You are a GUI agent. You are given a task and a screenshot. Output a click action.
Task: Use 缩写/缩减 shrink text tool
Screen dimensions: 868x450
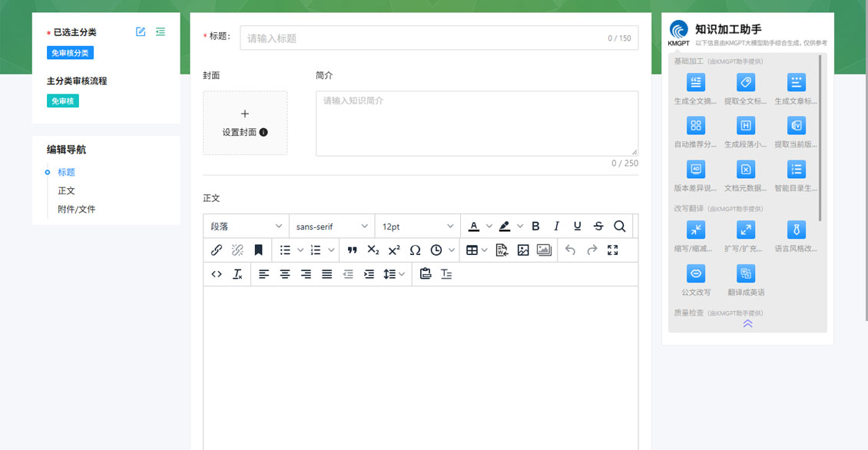click(695, 237)
